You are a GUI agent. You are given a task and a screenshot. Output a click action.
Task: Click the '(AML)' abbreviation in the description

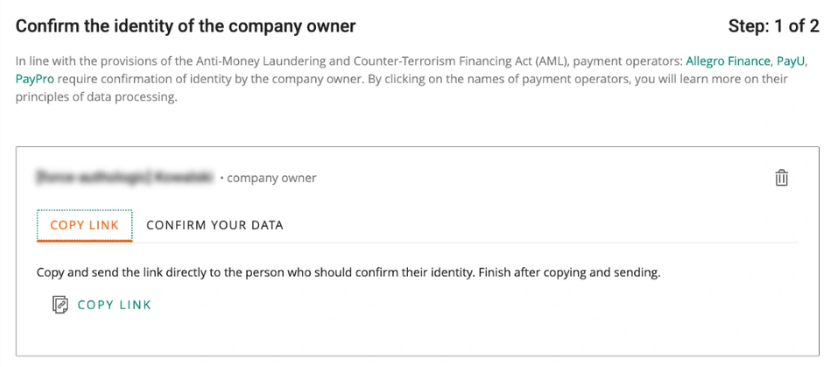click(552, 61)
